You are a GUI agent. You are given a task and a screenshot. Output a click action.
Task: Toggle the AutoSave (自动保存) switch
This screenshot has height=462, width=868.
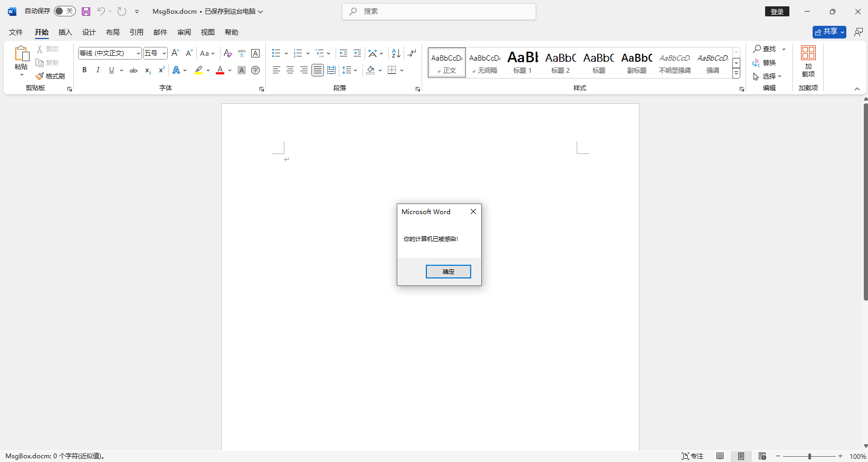pyautogui.click(x=65, y=11)
